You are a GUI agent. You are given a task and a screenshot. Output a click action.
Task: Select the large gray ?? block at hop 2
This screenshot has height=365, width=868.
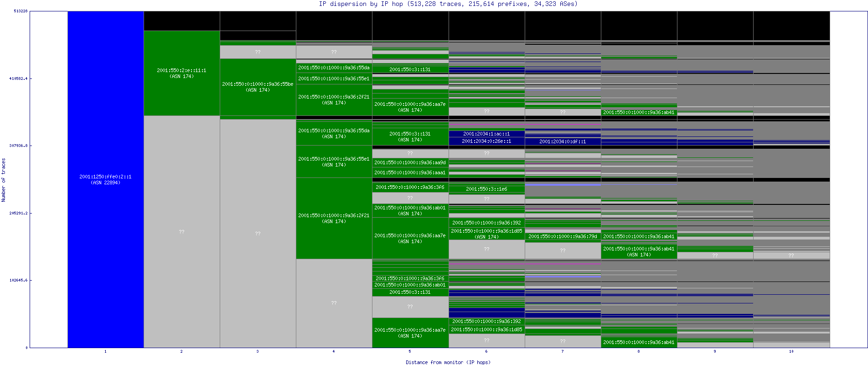pos(182,232)
